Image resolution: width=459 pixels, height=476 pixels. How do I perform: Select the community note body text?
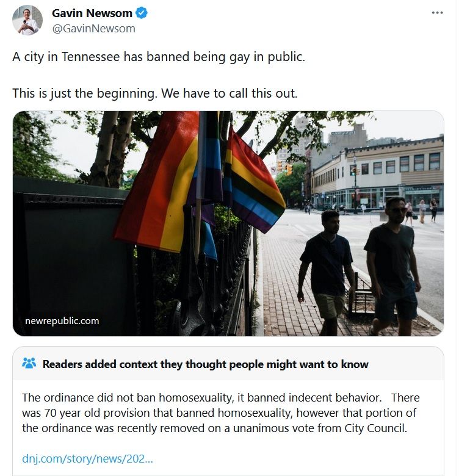pyautogui.click(x=221, y=413)
